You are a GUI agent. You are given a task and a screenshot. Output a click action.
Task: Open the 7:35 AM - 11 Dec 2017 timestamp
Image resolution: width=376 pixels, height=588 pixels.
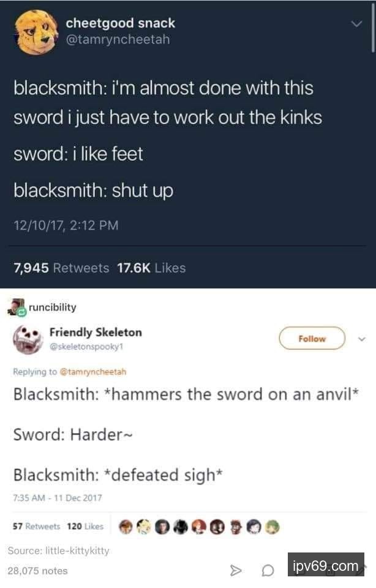click(58, 497)
